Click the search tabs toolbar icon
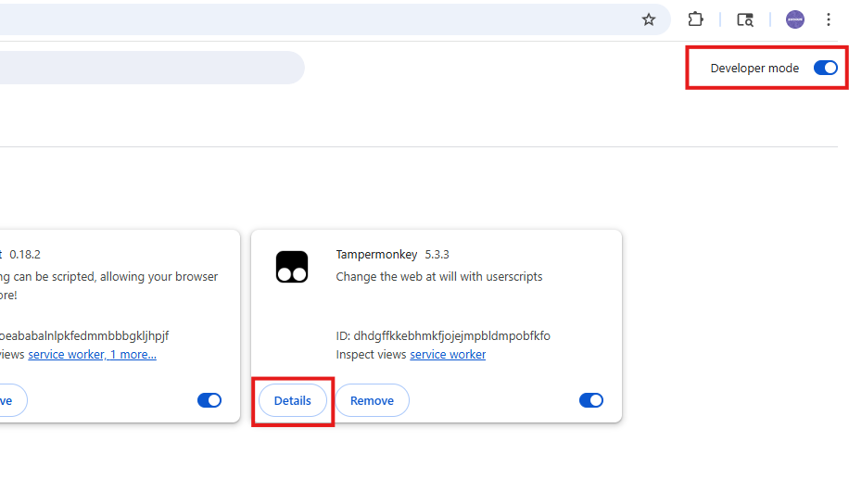This screenshot has width=849, height=504. pos(745,20)
